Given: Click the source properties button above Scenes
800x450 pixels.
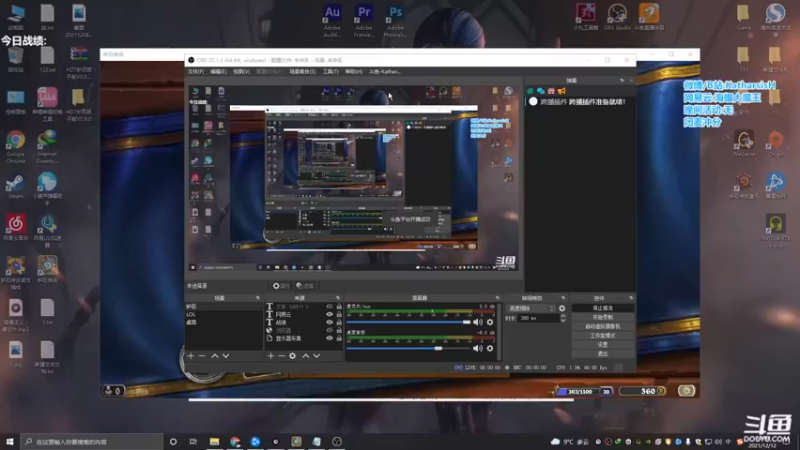Looking at the screenshot, I should coord(281,286).
